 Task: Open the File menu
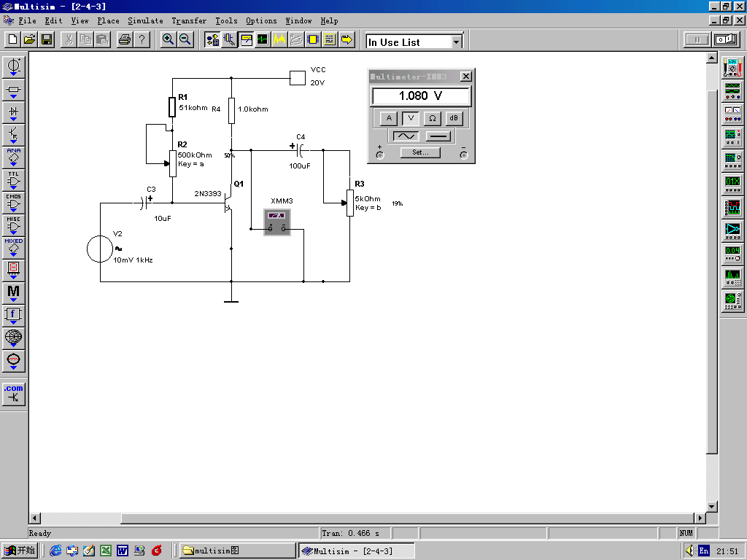point(27,20)
